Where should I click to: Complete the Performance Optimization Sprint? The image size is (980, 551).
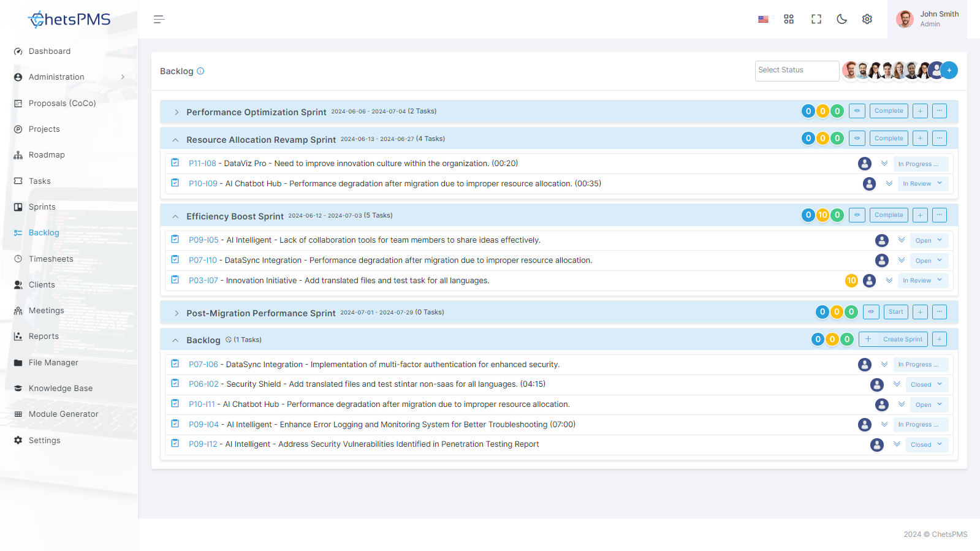(889, 111)
